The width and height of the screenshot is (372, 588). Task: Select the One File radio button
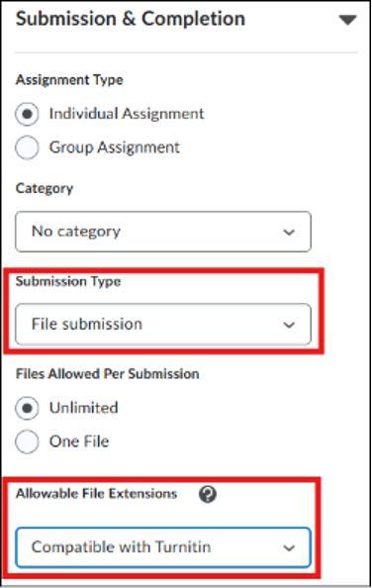(x=27, y=441)
